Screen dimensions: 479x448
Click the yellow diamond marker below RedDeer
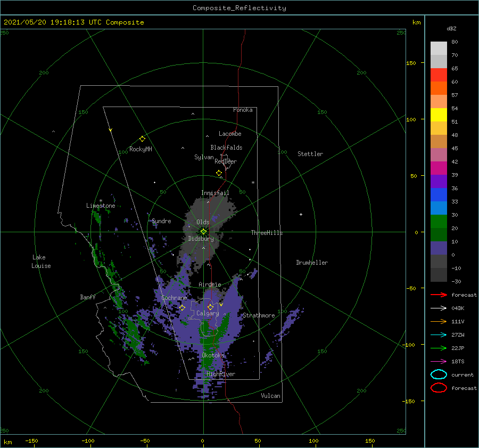[x=219, y=173]
